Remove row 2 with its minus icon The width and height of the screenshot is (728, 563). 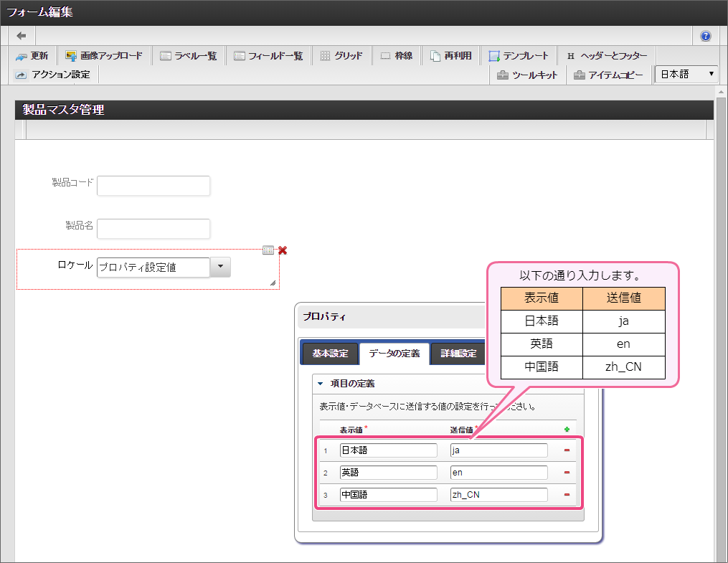[567, 473]
